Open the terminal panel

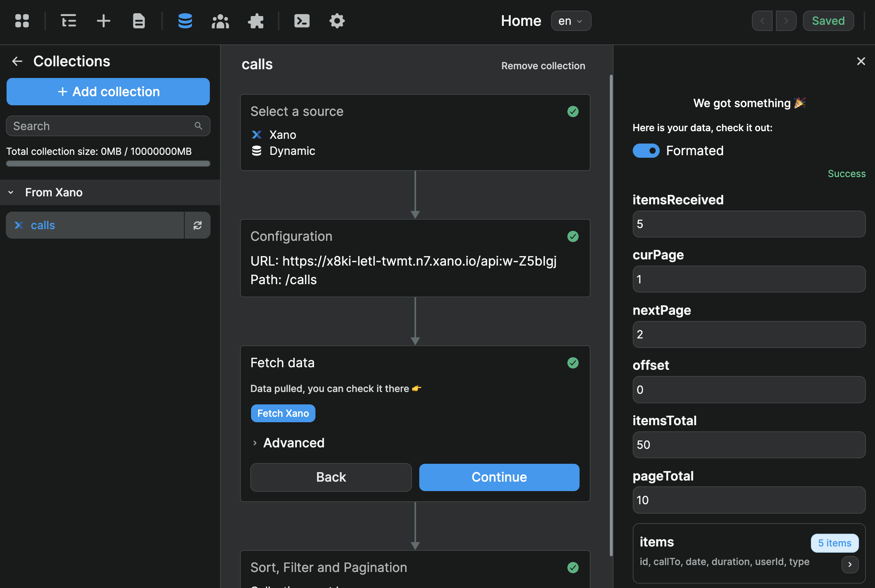[302, 21]
